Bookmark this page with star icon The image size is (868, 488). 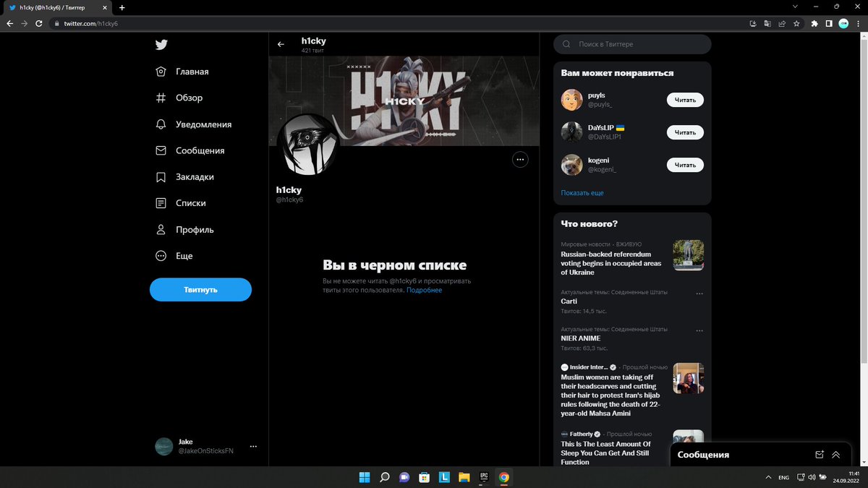pyautogui.click(x=796, y=23)
